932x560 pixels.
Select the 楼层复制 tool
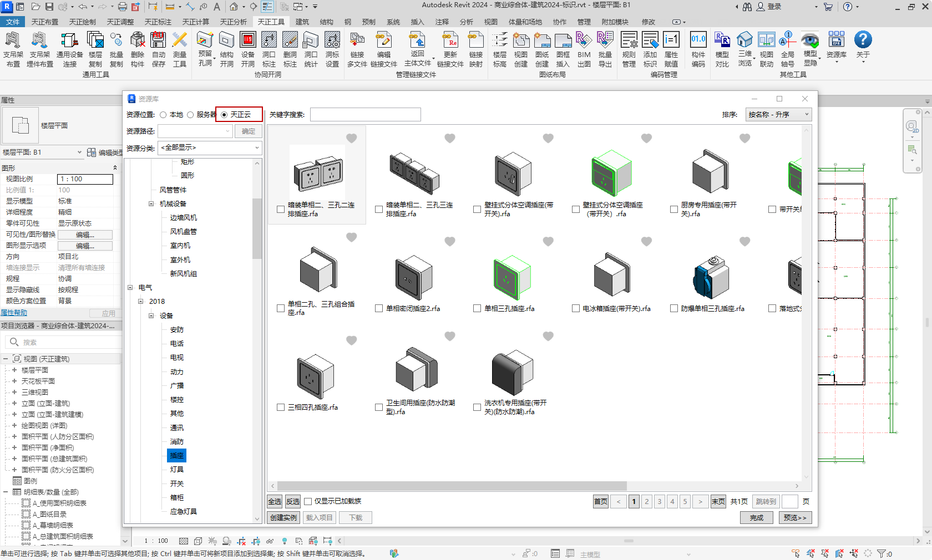[95, 49]
